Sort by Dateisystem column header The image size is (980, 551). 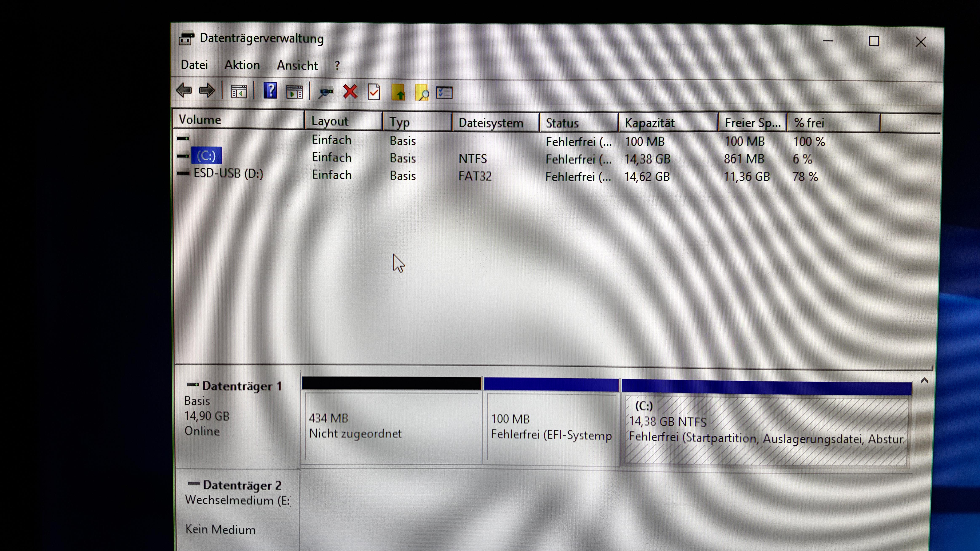point(490,123)
